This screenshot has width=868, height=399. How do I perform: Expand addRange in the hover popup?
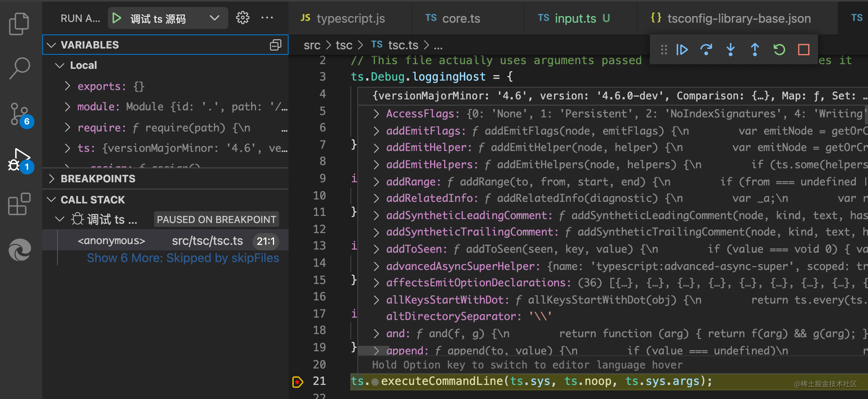(x=376, y=182)
